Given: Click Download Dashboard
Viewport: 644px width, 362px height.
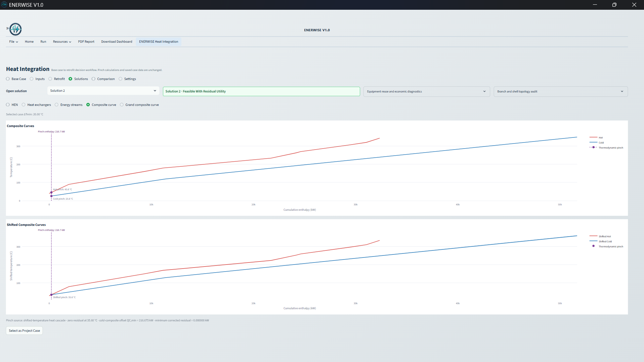Looking at the screenshot, I should coord(117,42).
